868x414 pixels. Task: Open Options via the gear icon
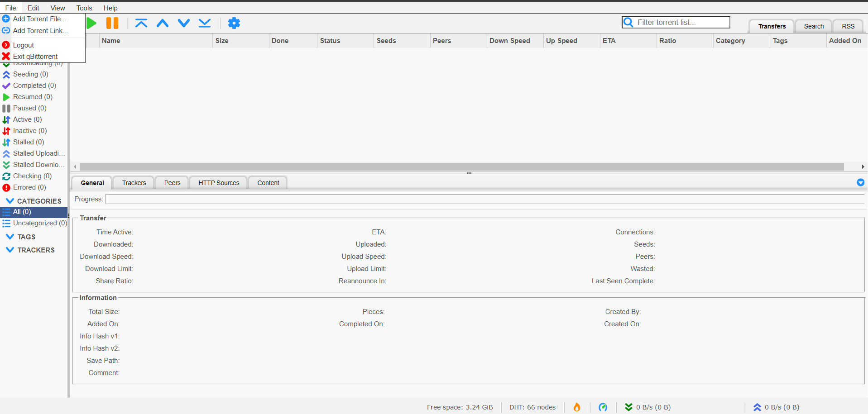pos(234,23)
